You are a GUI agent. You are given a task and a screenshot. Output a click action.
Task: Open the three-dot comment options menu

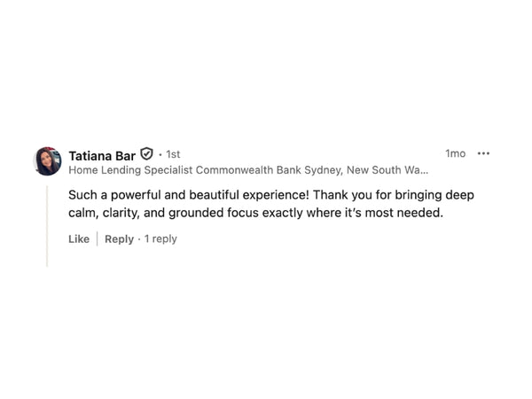pyautogui.click(x=483, y=153)
